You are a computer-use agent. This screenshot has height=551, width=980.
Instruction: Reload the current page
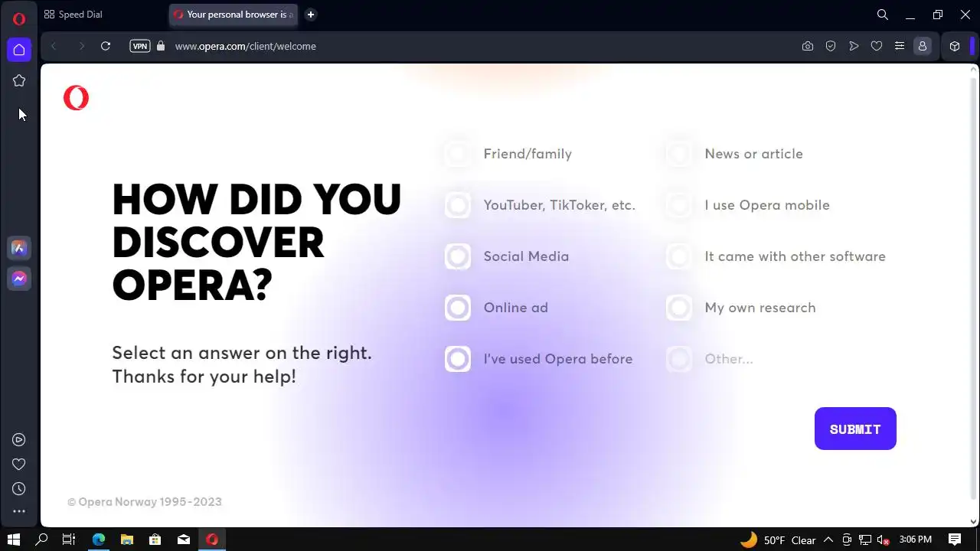point(106,46)
